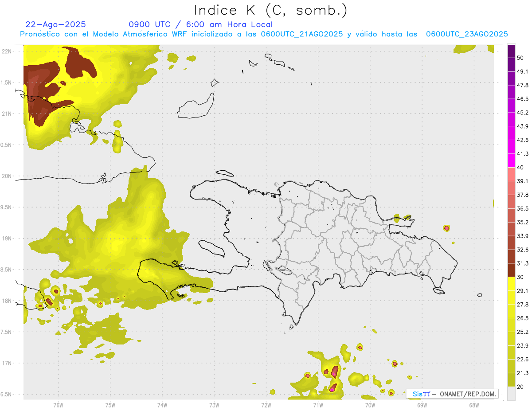This screenshot has width=532, height=411.
Task: Click the "21N" latitude label
Action: [7, 114]
